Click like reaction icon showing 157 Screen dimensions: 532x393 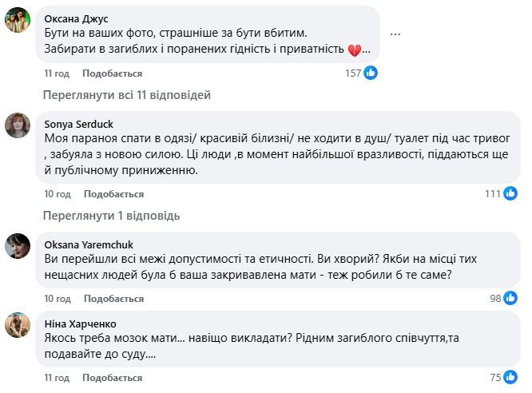pyautogui.click(x=371, y=73)
